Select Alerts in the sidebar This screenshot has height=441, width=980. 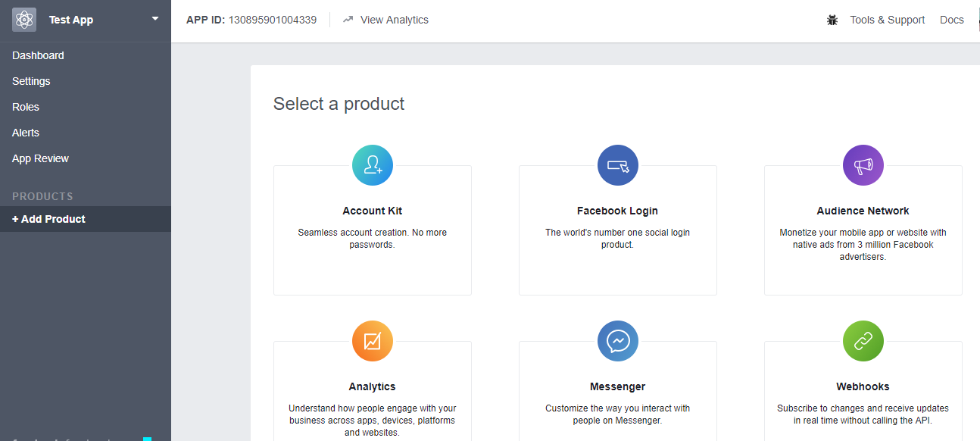click(86, 133)
